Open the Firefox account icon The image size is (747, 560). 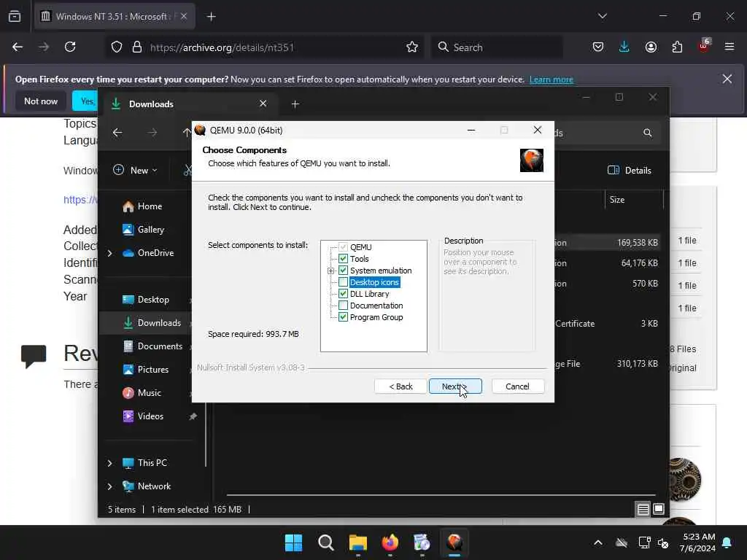coord(651,47)
